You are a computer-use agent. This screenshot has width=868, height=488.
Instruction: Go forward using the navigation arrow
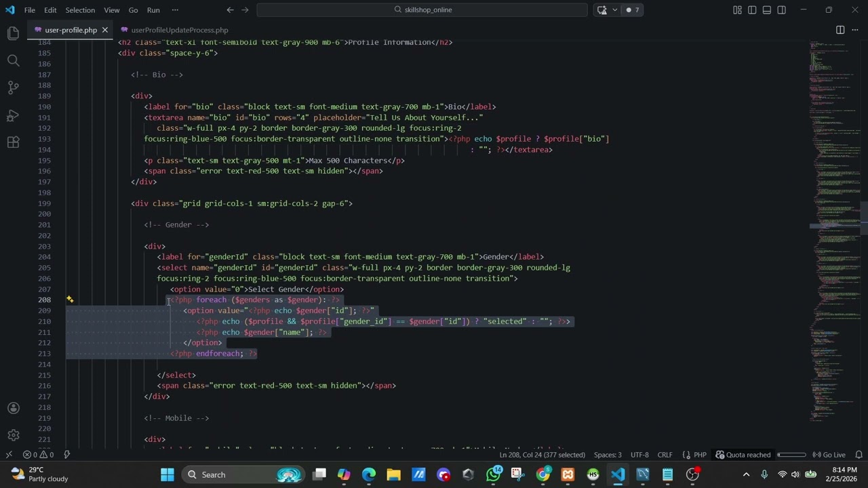(x=245, y=9)
